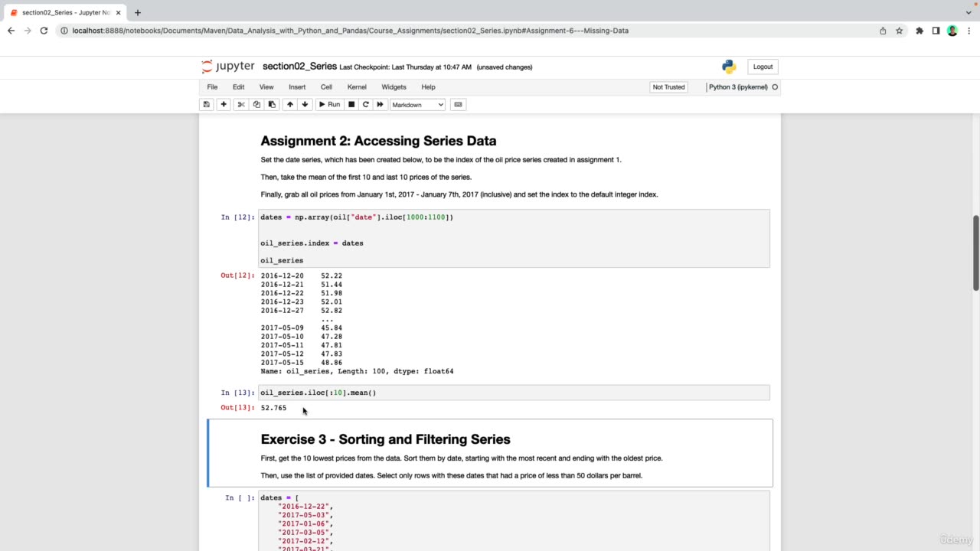Restart the kernel with the circular arrow
Screen dimensions: 980x551
(x=365, y=105)
